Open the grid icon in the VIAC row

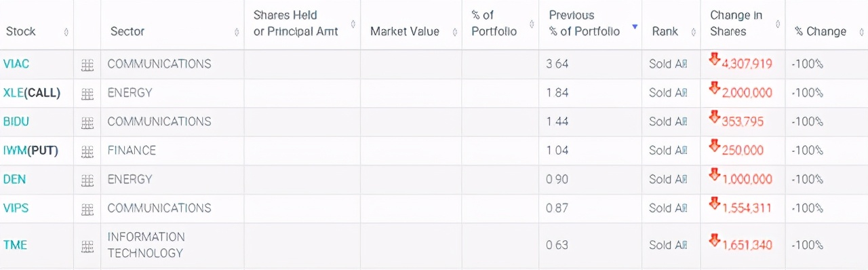pos(87,65)
